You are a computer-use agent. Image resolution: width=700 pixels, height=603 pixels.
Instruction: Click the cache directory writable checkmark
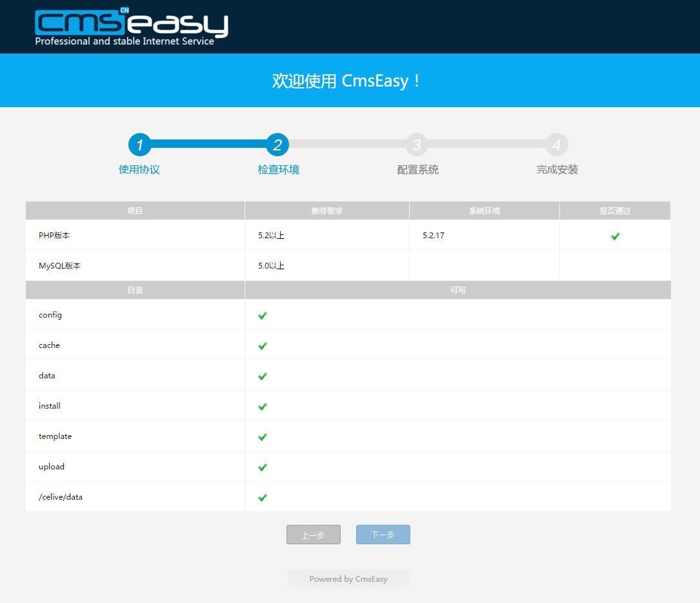(263, 346)
